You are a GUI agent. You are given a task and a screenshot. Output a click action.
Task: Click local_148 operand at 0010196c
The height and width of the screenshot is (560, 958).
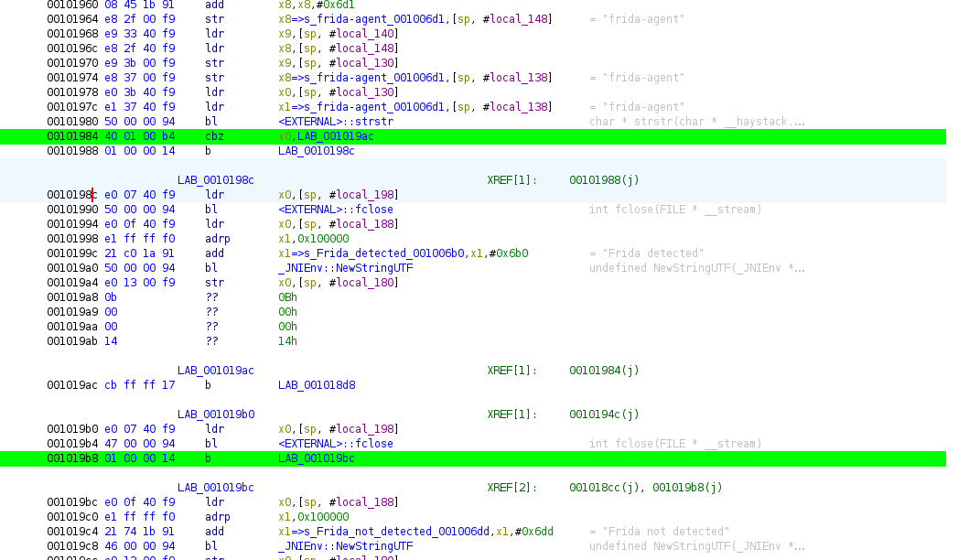[363, 48]
